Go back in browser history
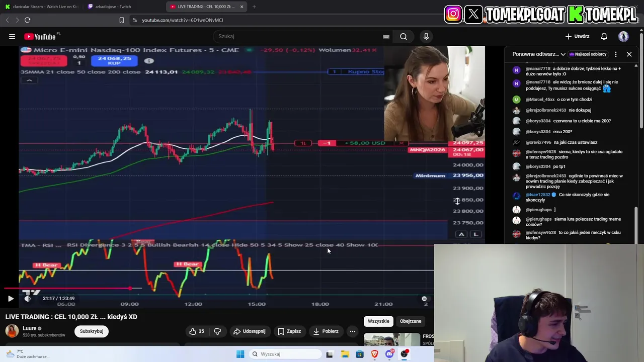 click(x=7, y=20)
